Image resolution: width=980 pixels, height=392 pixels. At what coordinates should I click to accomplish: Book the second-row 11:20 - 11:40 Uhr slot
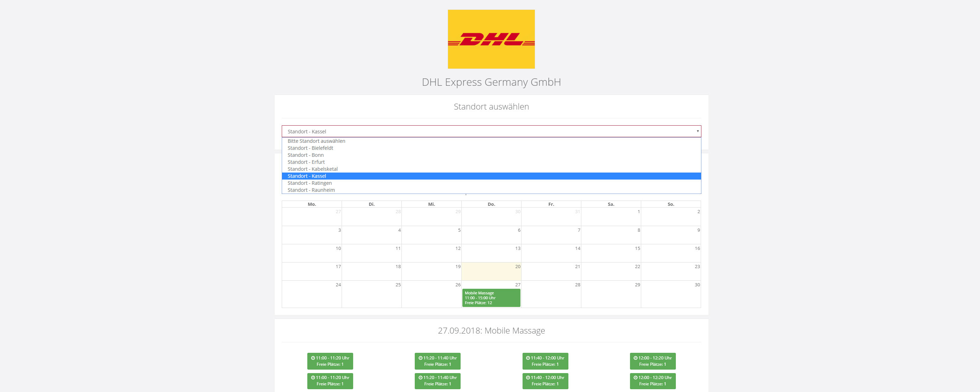click(437, 381)
